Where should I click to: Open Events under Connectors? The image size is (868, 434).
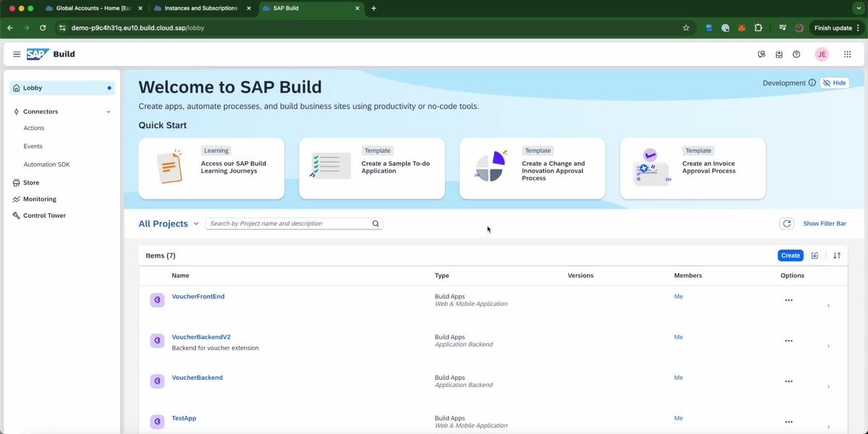pyautogui.click(x=33, y=146)
